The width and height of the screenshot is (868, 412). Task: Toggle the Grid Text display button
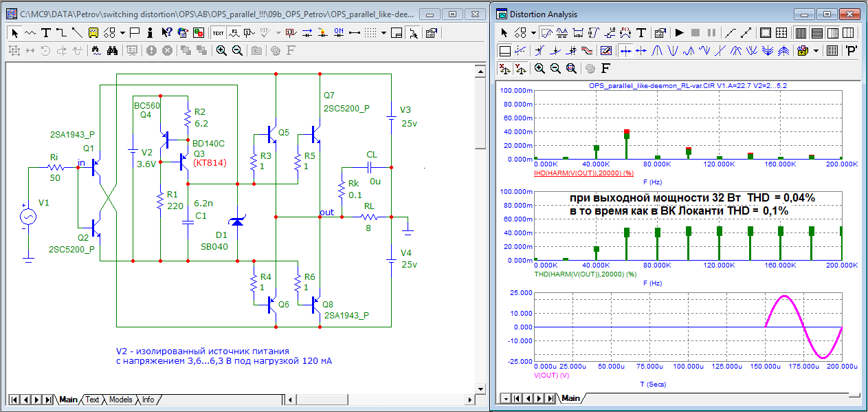click(x=218, y=32)
